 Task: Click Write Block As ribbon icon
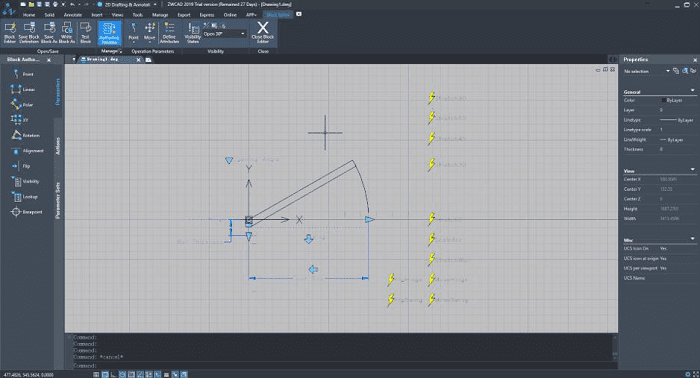click(67, 33)
